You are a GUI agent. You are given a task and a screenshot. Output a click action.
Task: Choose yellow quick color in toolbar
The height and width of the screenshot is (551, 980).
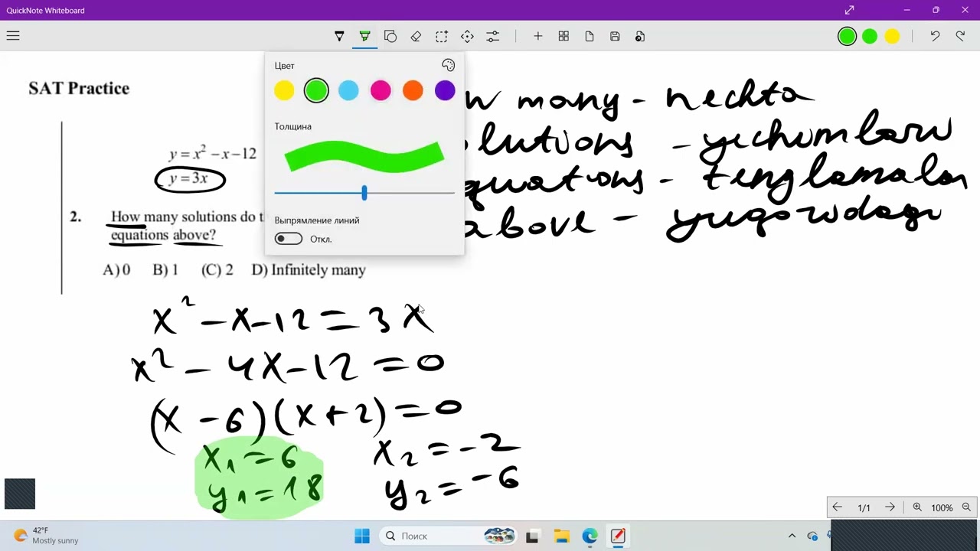click(x=892, y=36)
